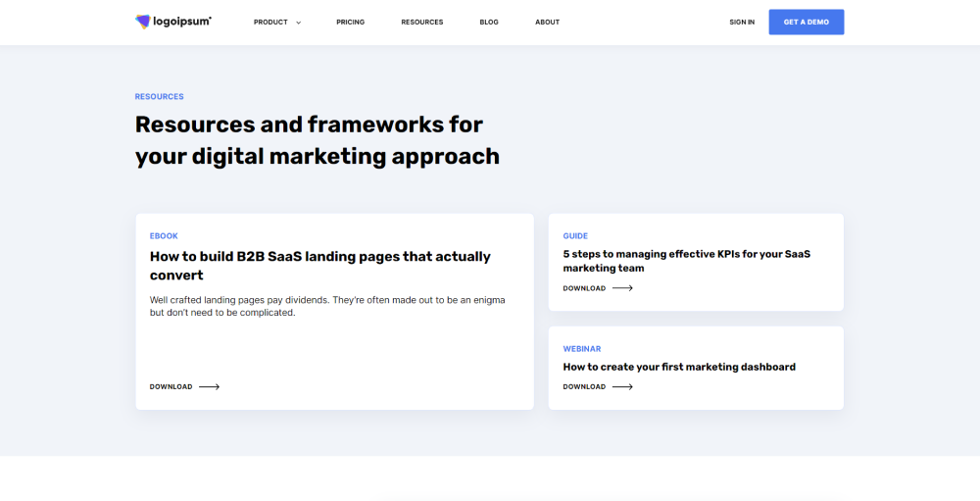The image size is (980, 501).
Task: Open the B2B SaaS landing pages ebook title
Action: 320,266
